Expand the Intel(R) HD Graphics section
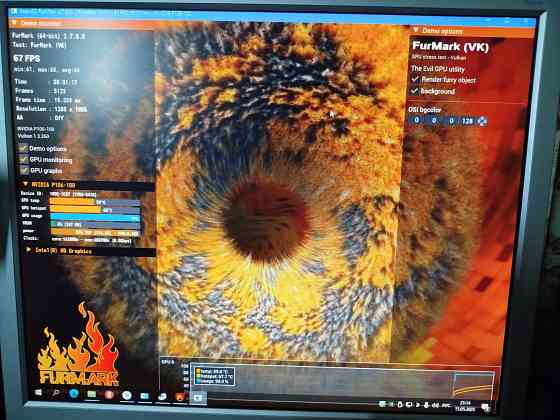Screen dimensions: 560x420 pos(29,250)
